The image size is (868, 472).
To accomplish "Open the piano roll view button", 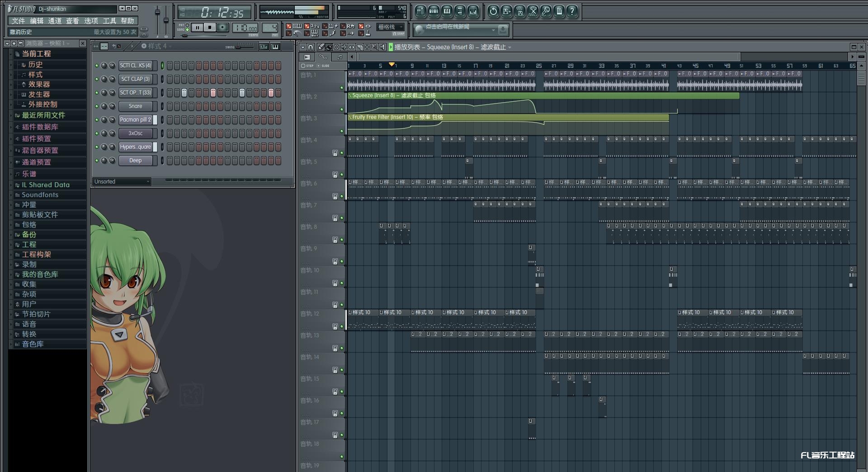I will point(447,11).
